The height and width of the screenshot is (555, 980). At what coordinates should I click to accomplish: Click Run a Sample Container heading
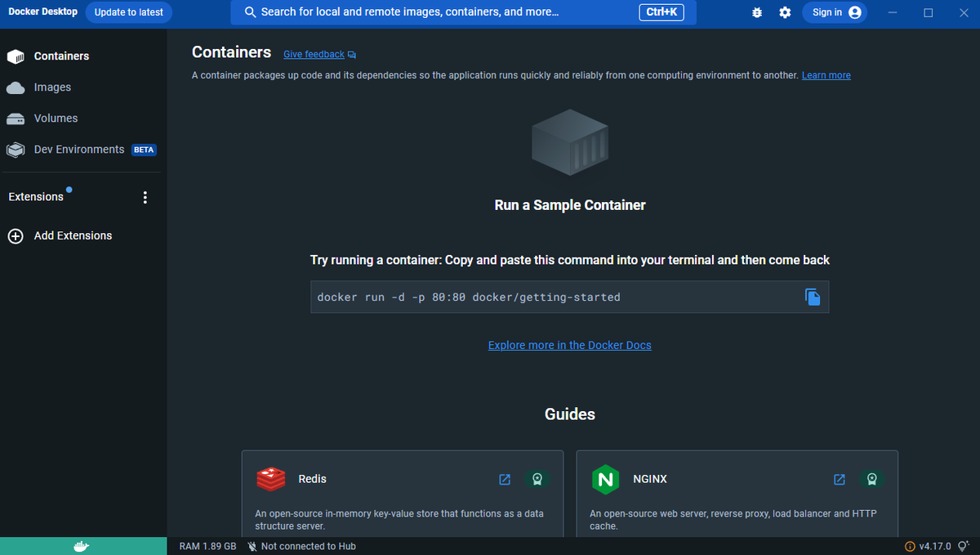570,205
